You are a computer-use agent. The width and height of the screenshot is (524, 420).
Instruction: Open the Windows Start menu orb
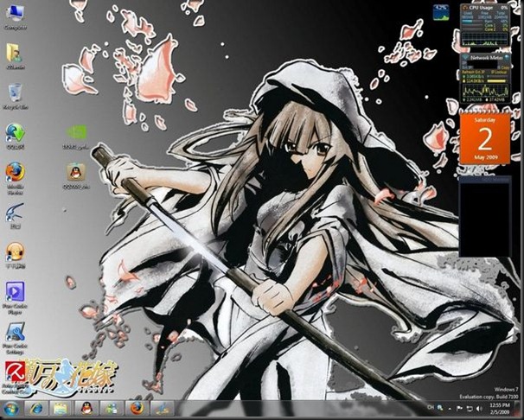(x=11, y=409)
